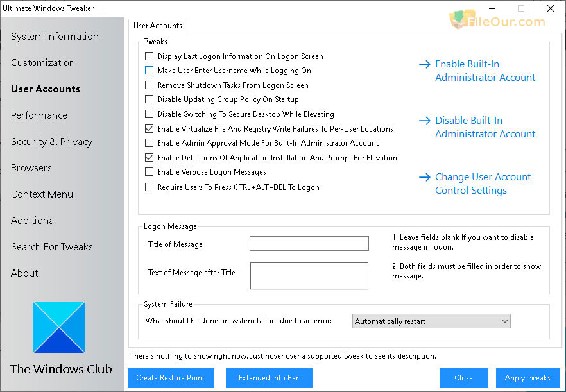Check Display Last Logon Information On Logon Screen
Viewport: 566px width, 392px height.
[149, 56]
